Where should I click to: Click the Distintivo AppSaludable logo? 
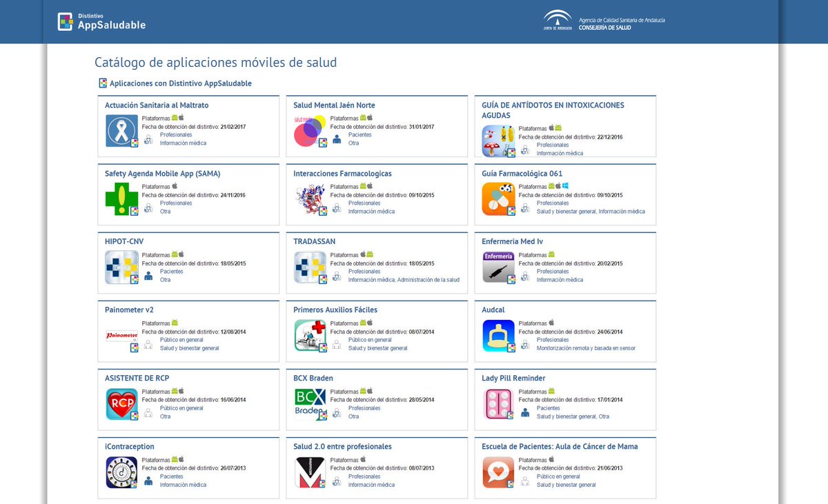(101, 21)
